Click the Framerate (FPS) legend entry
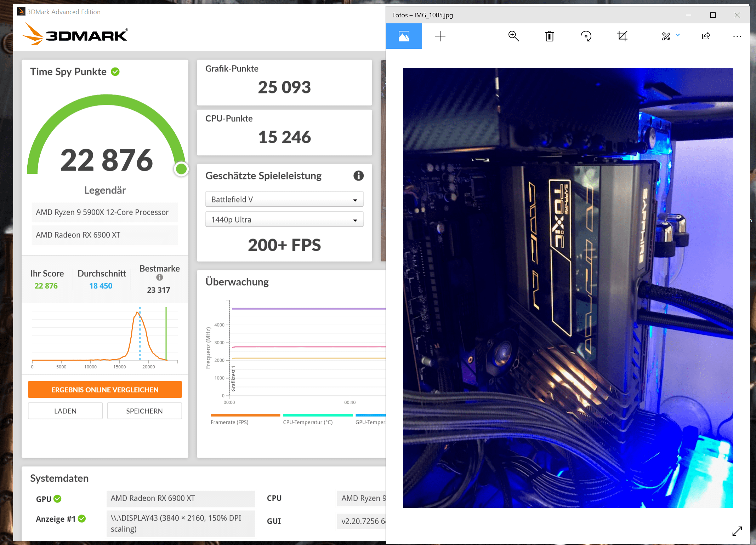The height and width of the screenshot is (545, 756). (245, 419)
